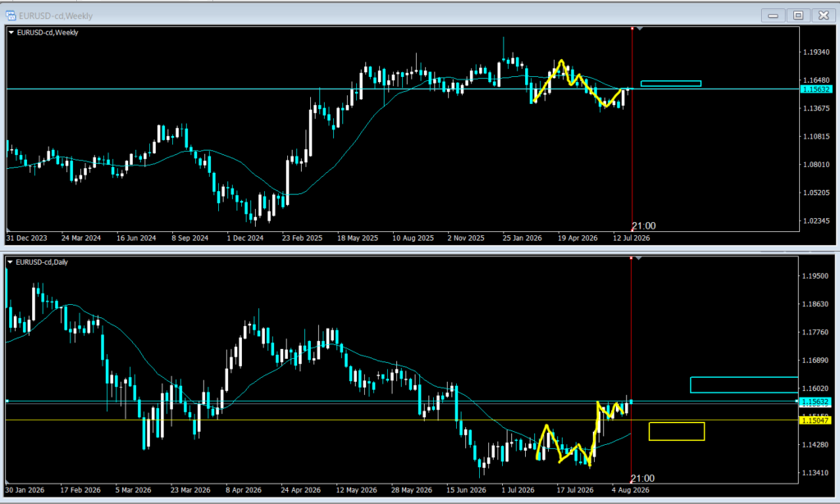The width and height of the screenshot is (840, 504).
Task: Click the 19 Apr 2026 date label
Action: tap(577, 238)
